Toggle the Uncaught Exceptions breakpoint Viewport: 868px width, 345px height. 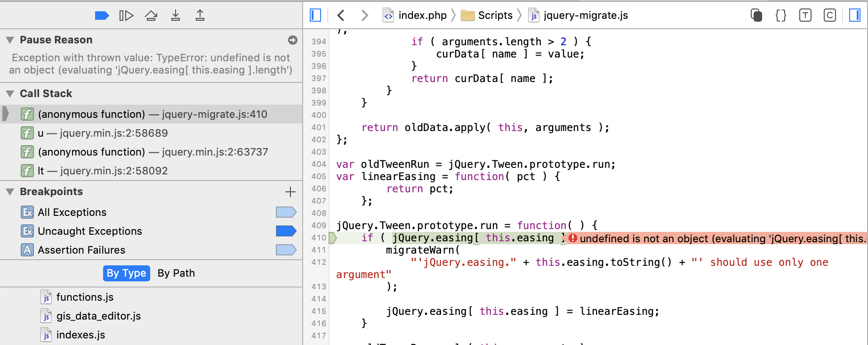coord(286,231)
